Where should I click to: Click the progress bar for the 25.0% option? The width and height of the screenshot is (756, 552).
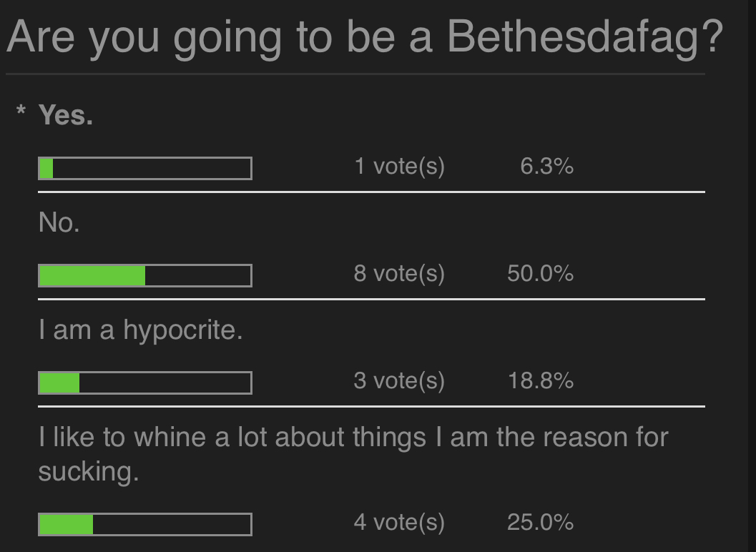coord(145,524)
